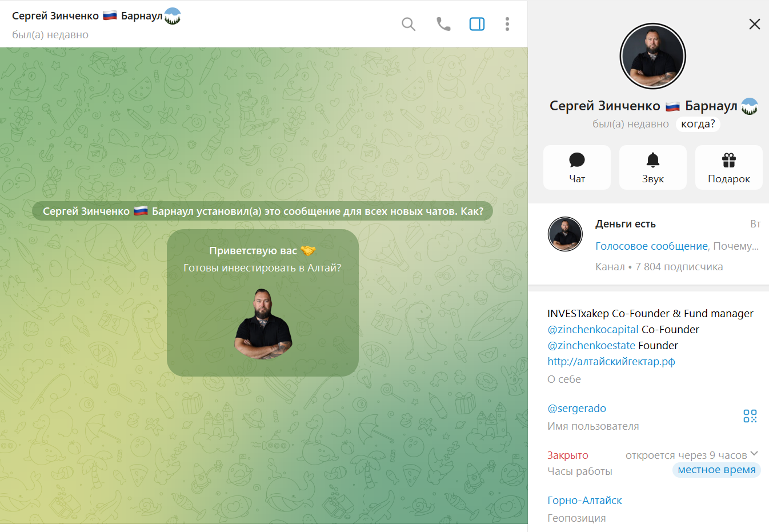769x532 pixels.
Task: Start a voice call via phone icon
Action: [443, 24]
